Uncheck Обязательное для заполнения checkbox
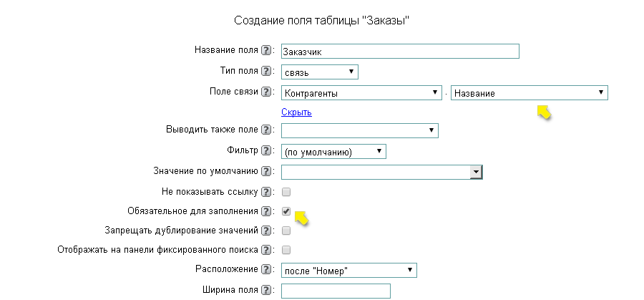Screen dimensions: 644x300 [286, 212]
